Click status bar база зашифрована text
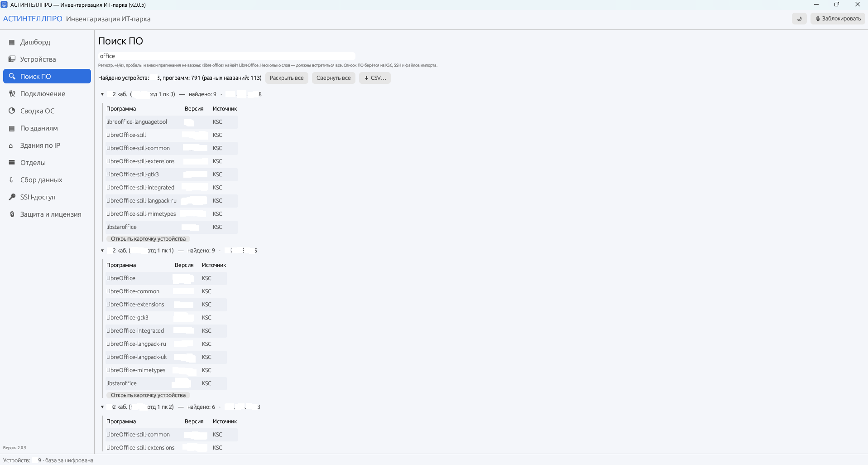 coord(69,460)
